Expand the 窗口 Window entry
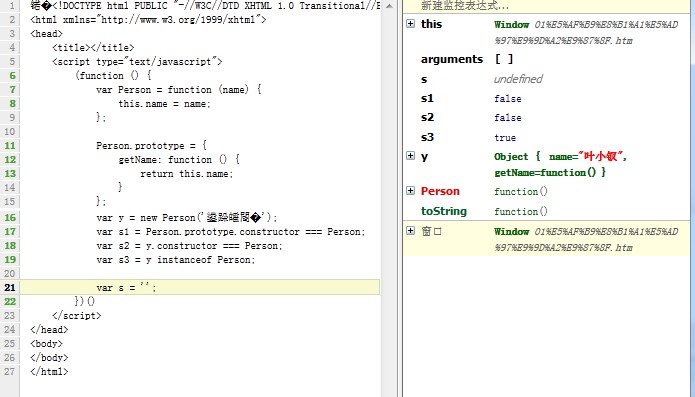The image size is (695, 397). (x=410, y=230)
